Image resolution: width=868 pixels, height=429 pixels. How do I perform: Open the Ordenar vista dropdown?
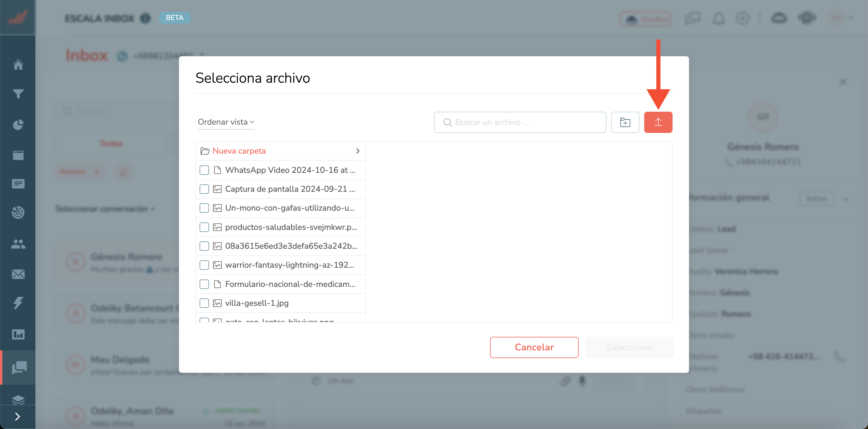pyautogui.click(x=226, y=122)
